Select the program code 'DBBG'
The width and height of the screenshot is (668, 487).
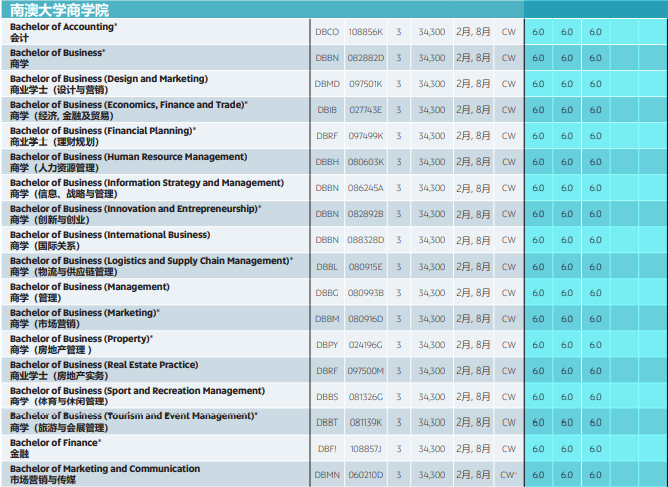tap(327, 293)
